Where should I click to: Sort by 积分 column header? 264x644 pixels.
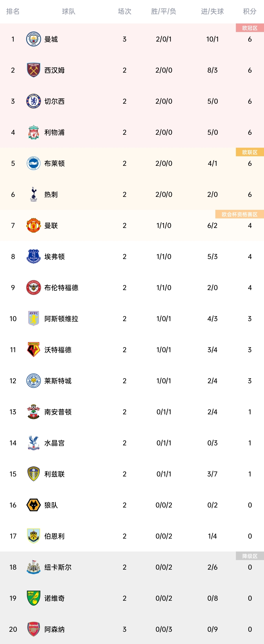(x=250, y=11)
